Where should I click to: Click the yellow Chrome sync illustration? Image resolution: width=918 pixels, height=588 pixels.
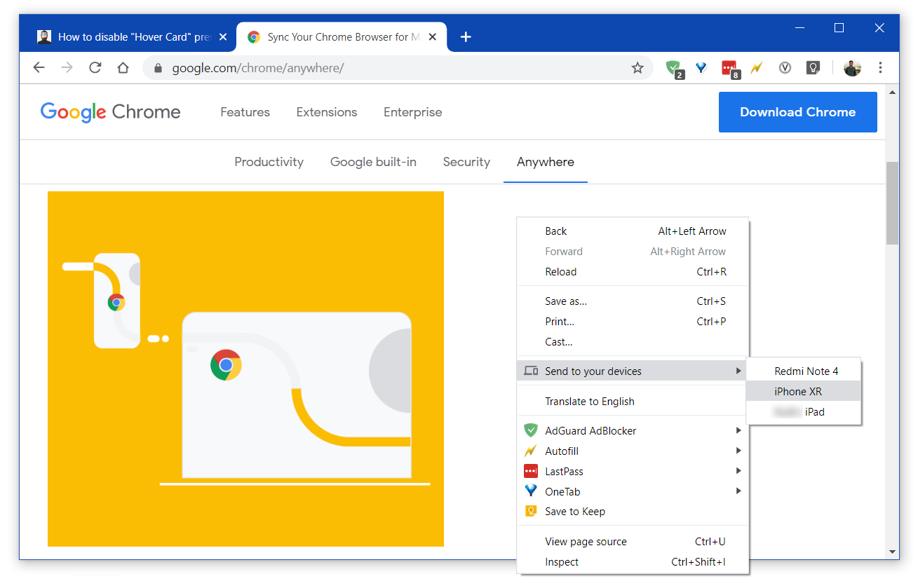coord(245,369)
